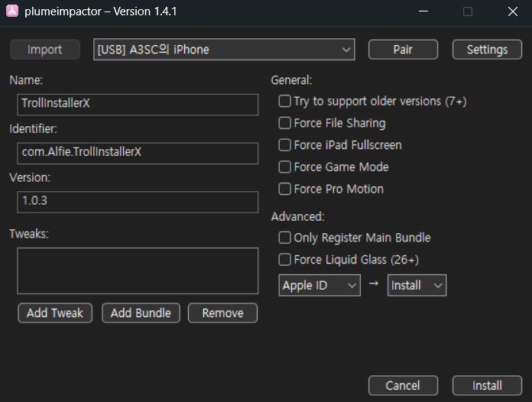
Task: Click the Install button at bottom right
Action: tap(487, 385)
